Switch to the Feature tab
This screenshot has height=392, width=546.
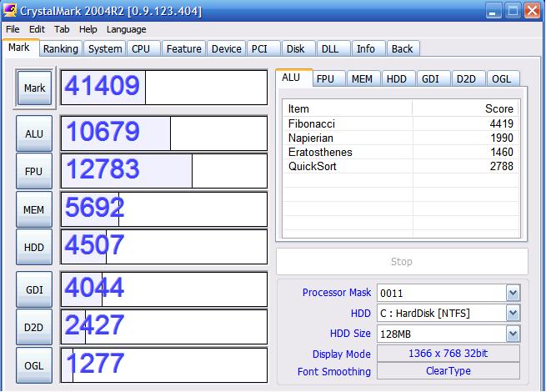tap(184, 48)
